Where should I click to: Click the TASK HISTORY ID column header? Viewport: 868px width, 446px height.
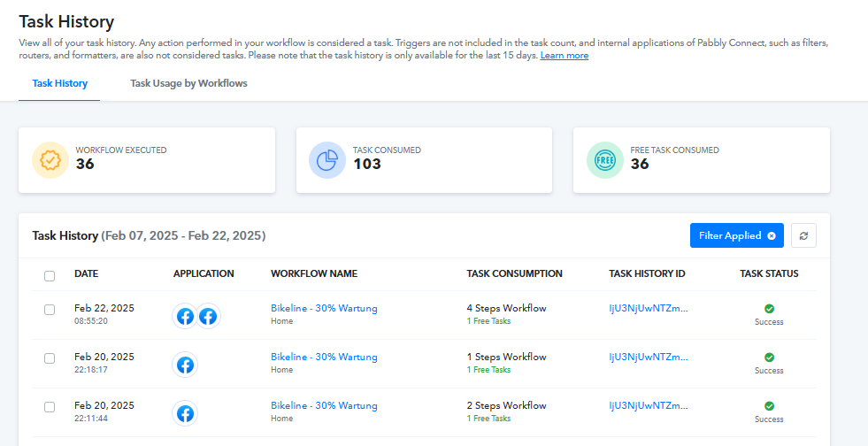(647, 274)
